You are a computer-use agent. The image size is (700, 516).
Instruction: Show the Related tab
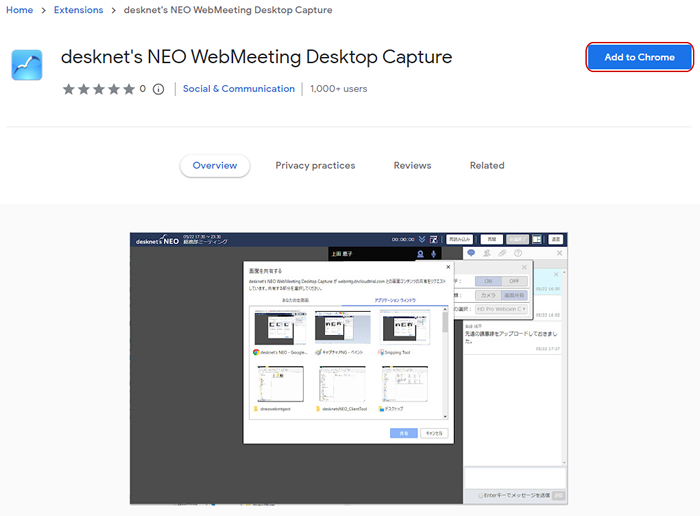click(487, 166)
